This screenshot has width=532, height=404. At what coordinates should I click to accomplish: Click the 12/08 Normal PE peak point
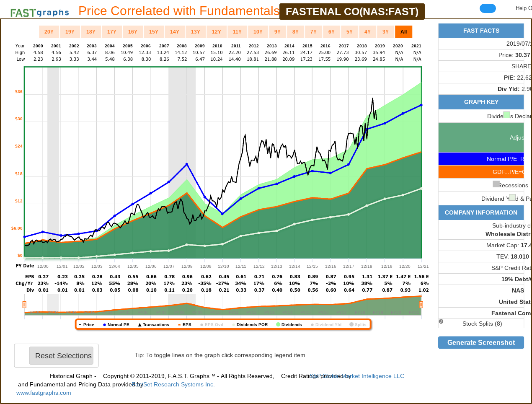coord(187,164)
